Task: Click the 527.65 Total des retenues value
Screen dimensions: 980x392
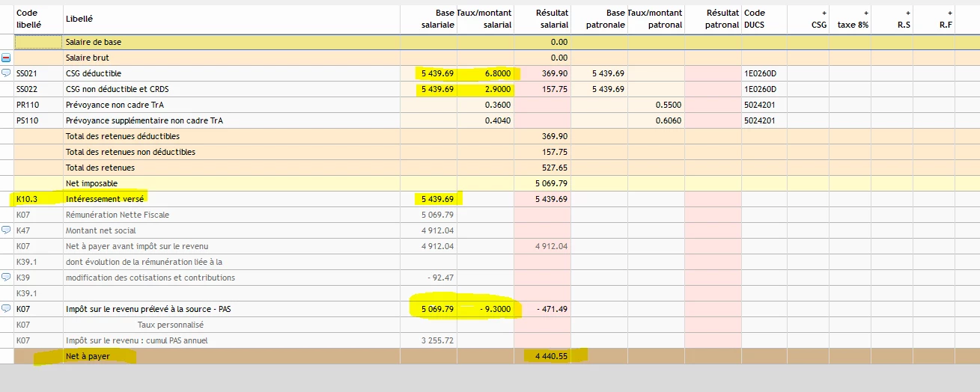Action: pyautogui.click(x=555, y=168)
